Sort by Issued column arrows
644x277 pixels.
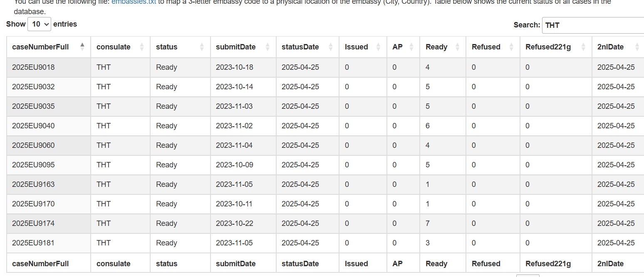(x=378, y=47)
